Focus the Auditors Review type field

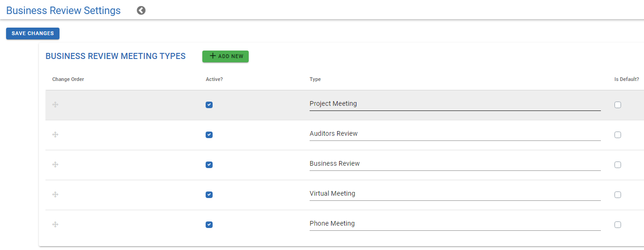pyautogui.click(x=454, y=134)
